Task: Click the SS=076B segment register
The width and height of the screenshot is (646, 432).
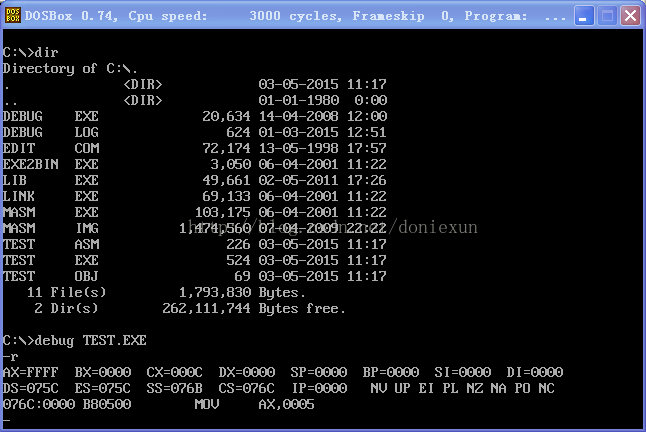Action: point(175,388)
